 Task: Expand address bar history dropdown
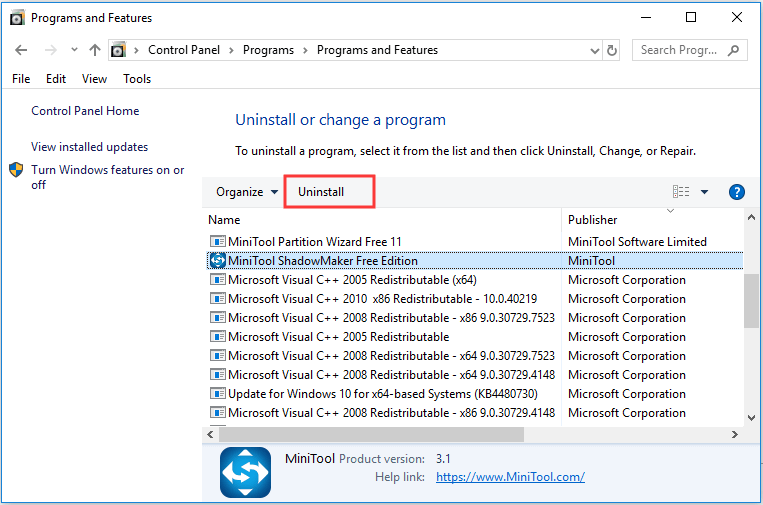tap(595, 51)
